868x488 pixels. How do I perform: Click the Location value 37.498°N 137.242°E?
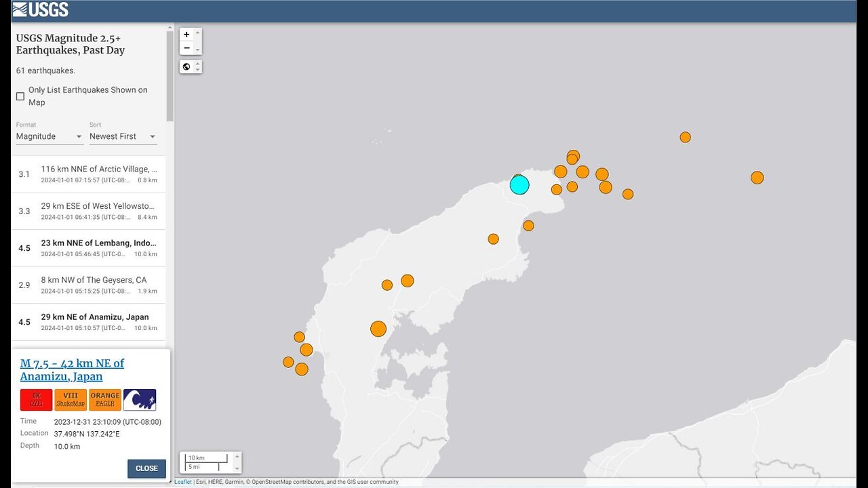pyautogui.click(x=87, y=434)
